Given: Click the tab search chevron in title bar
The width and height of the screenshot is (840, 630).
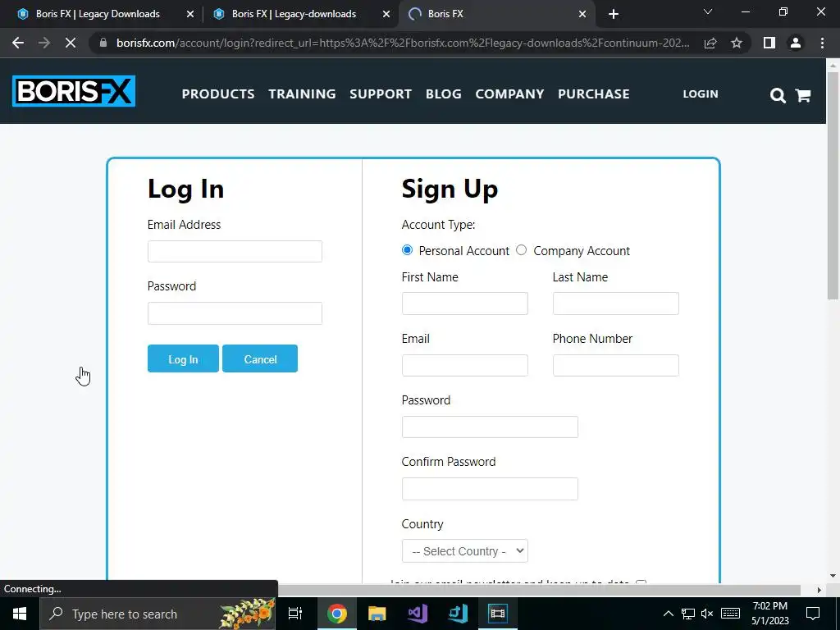Looking at the screenshot, I should [x=708, y=11].
